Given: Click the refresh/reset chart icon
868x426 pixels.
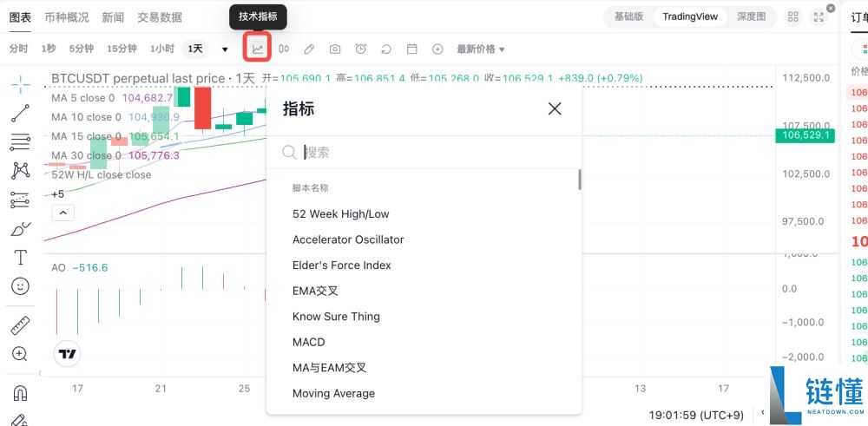Looking at the screenshot, I should click(386, 49).
